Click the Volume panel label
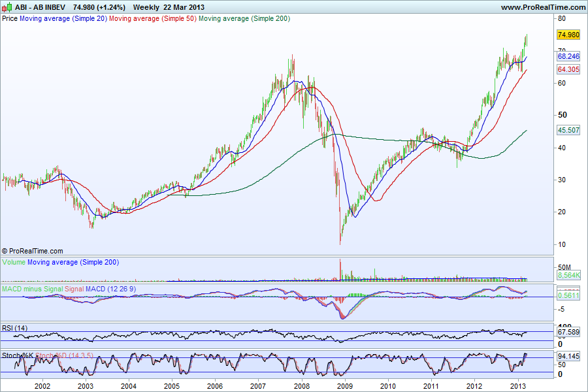The width and height of the screenshot is (588, 392). coord(14,262)
